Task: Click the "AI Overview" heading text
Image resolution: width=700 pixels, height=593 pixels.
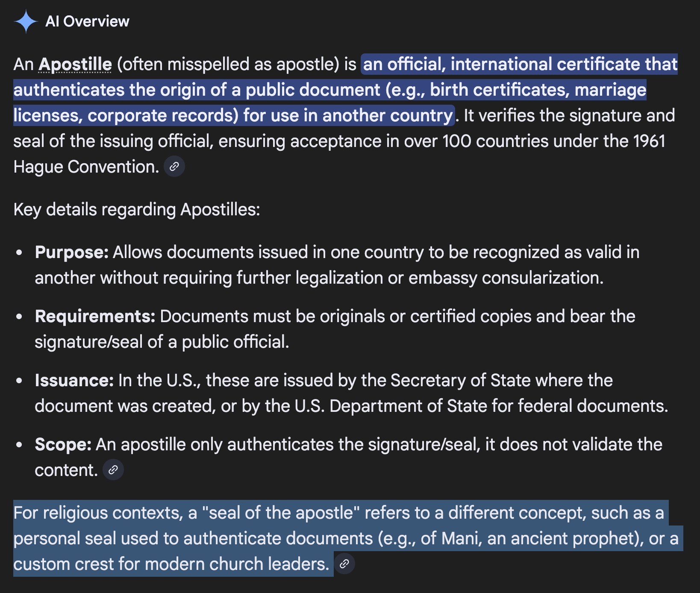Action: click(x=87, y=21)
